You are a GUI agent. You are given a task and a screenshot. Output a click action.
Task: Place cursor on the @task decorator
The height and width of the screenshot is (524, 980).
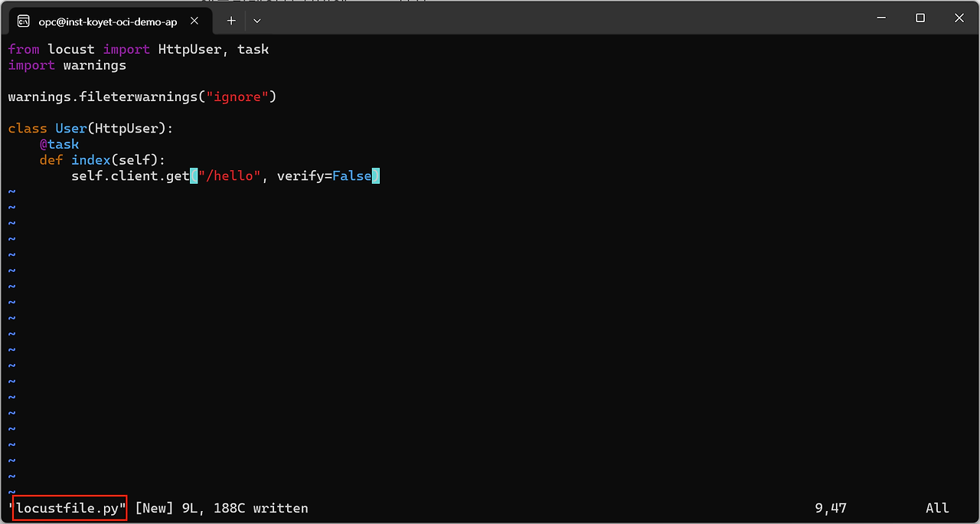[60, 144]
